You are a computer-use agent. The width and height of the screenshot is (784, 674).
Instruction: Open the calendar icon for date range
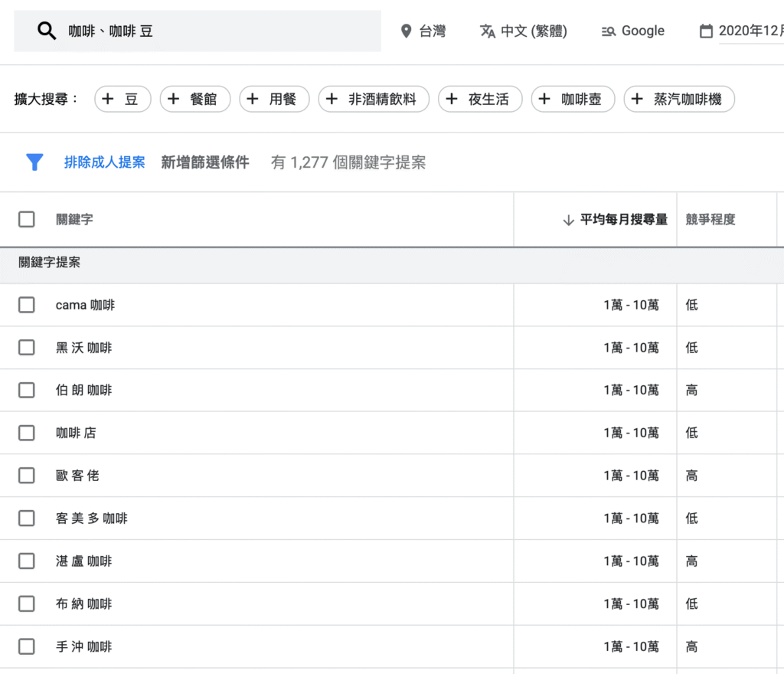tap(706, 31)
